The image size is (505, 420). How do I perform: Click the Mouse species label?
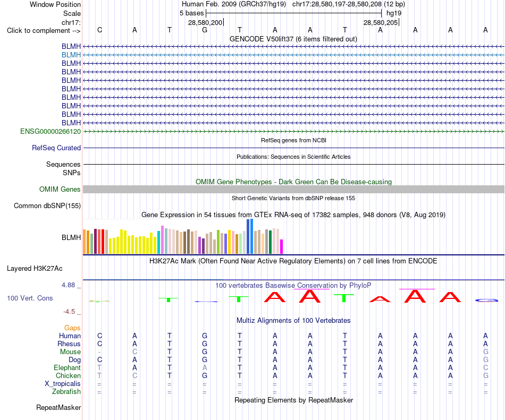[x=70, y=352]
